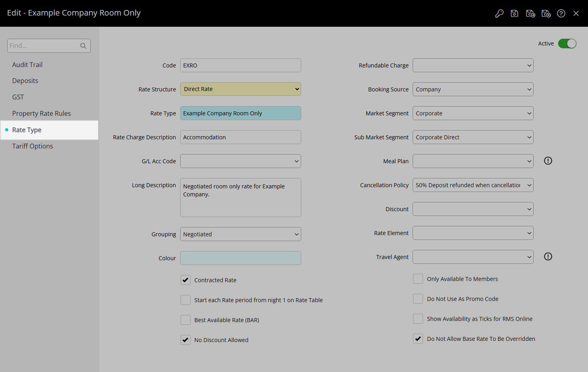Close the Edit rate type window
This screenshot has width=588, height=372.
pos(576,13)
